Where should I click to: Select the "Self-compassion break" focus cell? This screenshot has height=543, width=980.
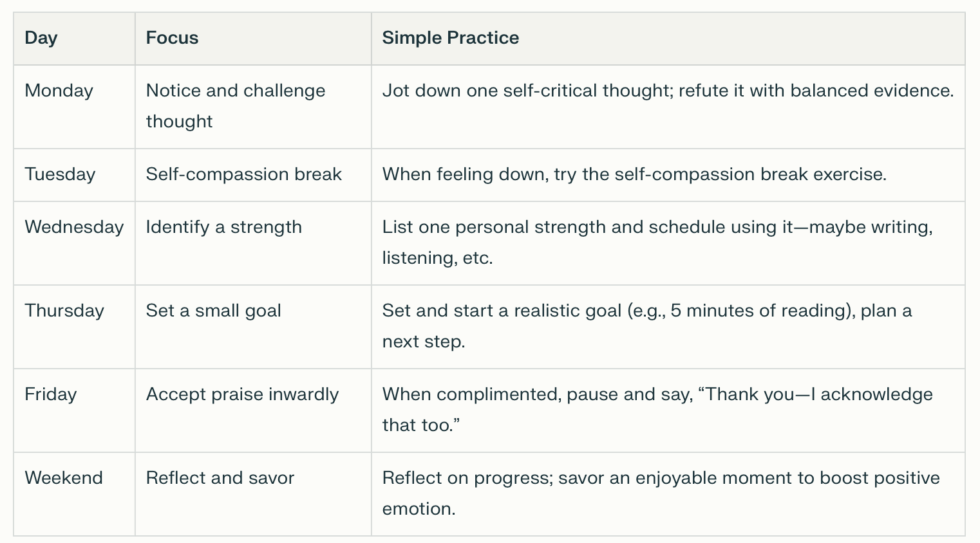coord(243,174)
